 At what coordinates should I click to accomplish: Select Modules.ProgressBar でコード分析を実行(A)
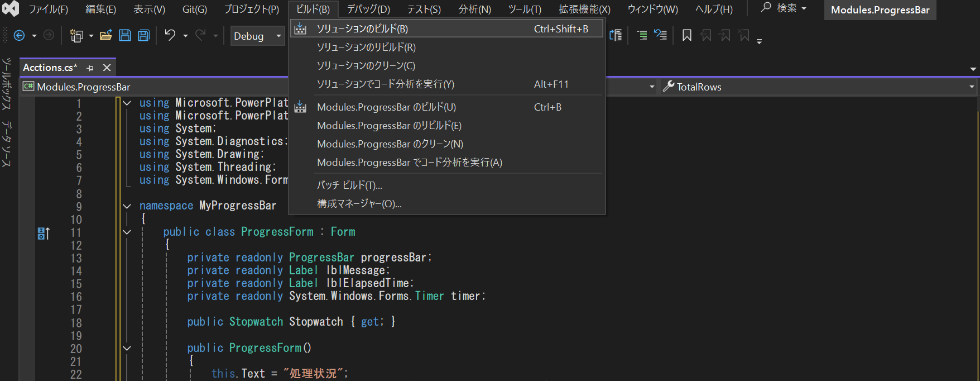point(447,163)
